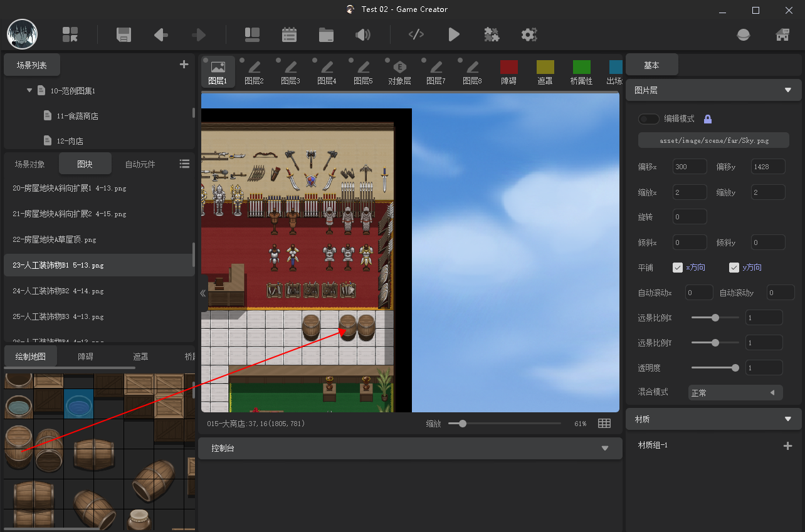Open the script code editor icon

point(416,34)
